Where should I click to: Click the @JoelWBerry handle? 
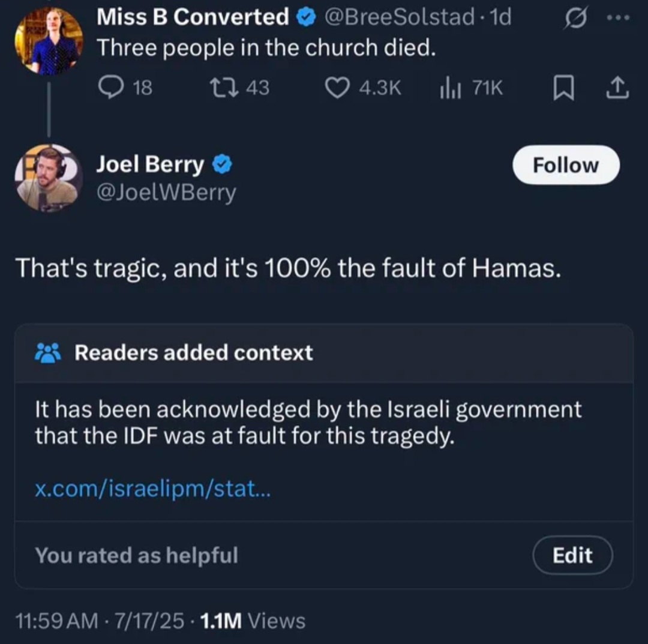coord(166,193)
